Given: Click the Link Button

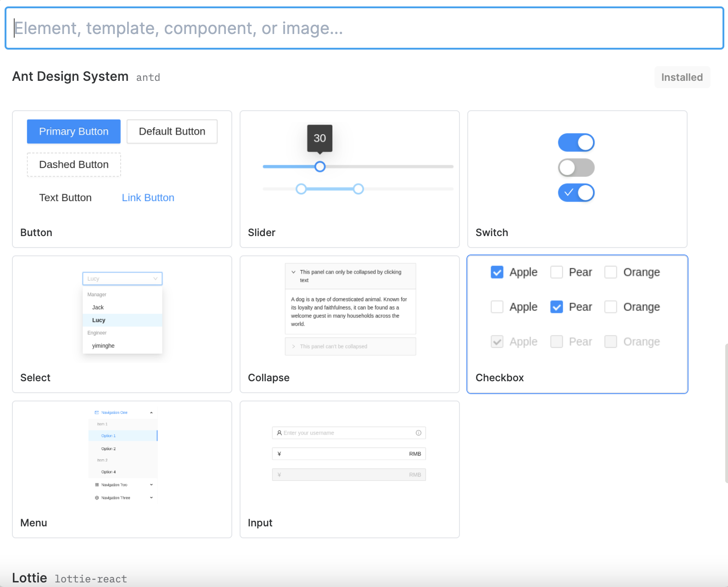Looking at the screenshot, I should (148, 198).
